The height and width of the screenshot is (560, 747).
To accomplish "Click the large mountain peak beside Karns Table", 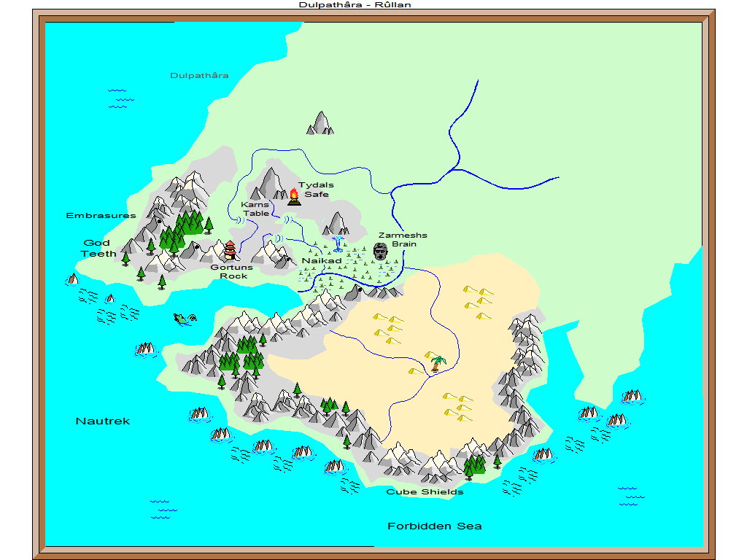I will (x=270, y=184).
